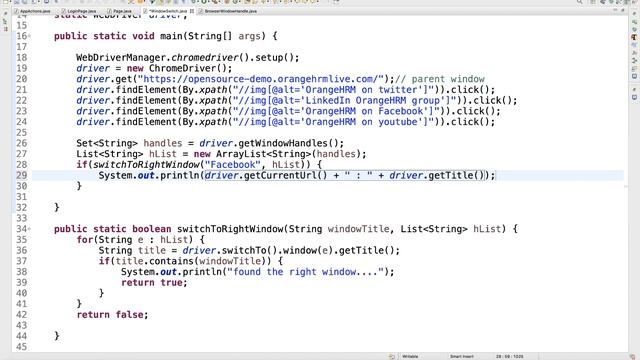Close the WindowSwitch.java tab via its X
The width and height of the screenshot is (640, 360).
click(x=192, y=11)
